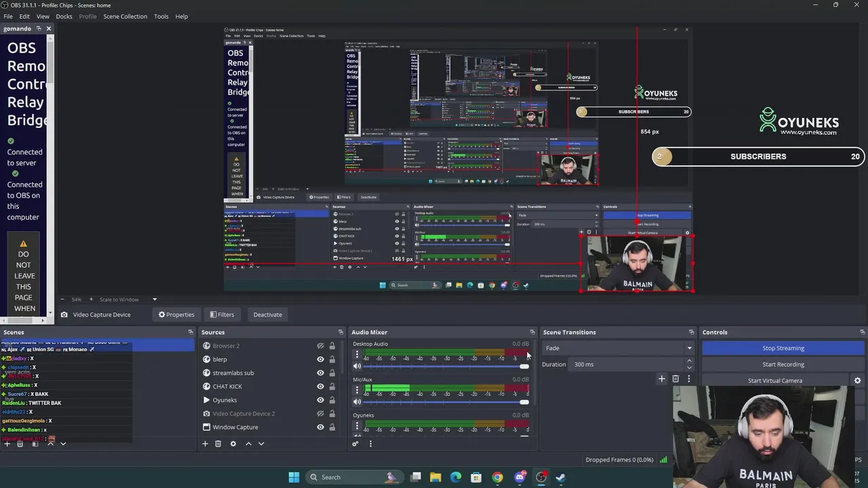Image resolution: width=868 pixels, height=488 pixels.
Task: Add a new source with plus icon
Action: coord(205,444)
